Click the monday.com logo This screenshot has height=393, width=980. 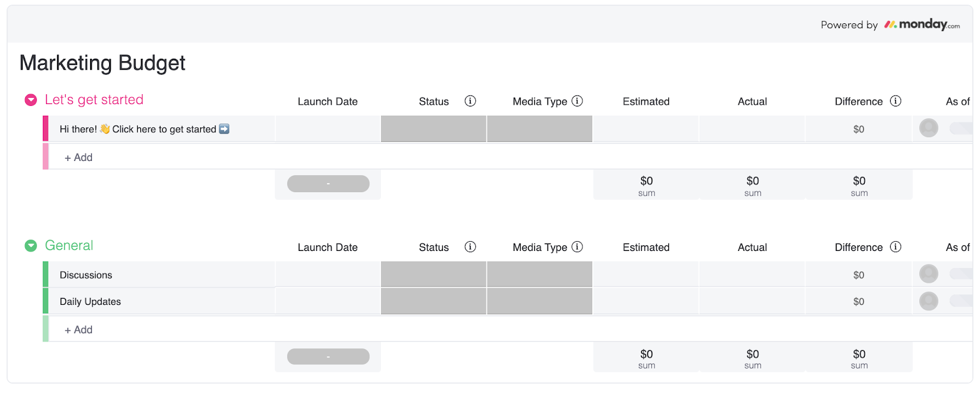point(922,24)
